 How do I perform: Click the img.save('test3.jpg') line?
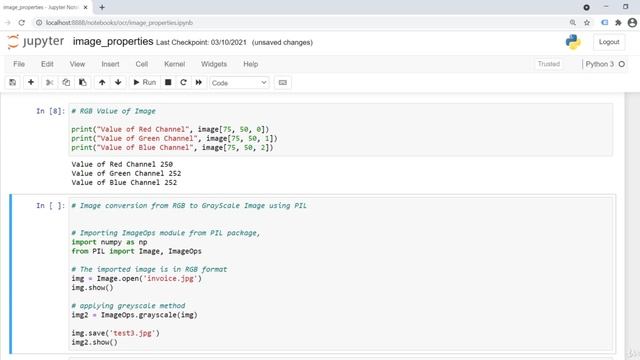(x=116, y=333)
